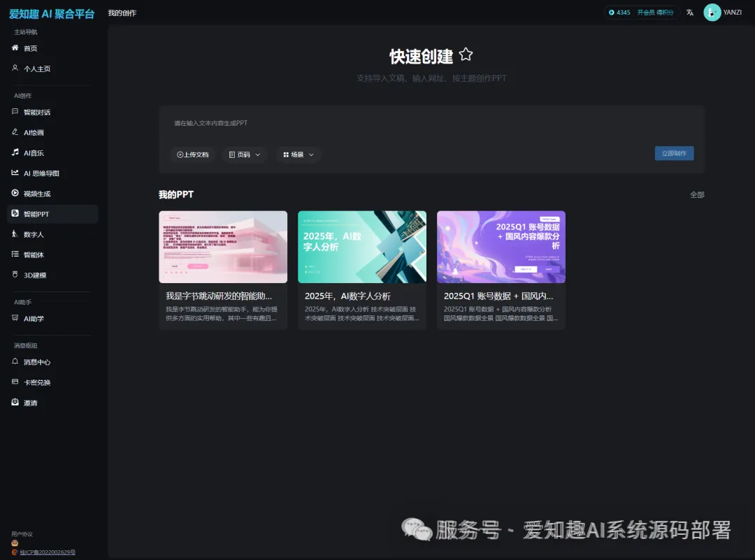
Task: Click the small avatar icon under 用户协议
Action: pos(15,543)
